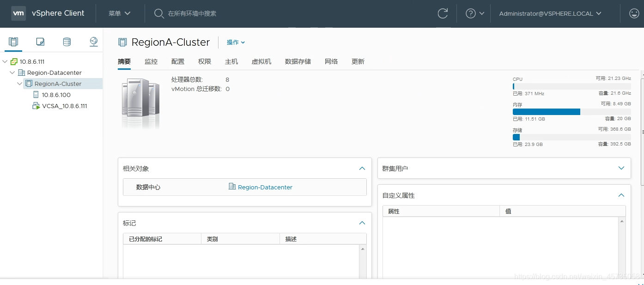Select the 权限 tab
This screenshot has height=285, width=644.
[205, 61]
